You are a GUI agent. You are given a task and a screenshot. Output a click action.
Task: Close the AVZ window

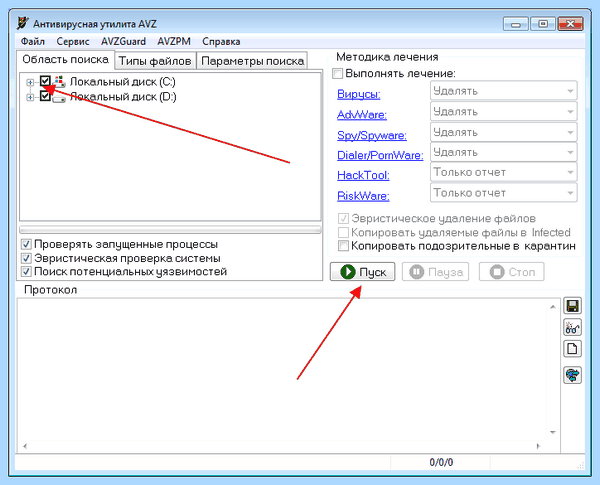click(x=570, y=24)
